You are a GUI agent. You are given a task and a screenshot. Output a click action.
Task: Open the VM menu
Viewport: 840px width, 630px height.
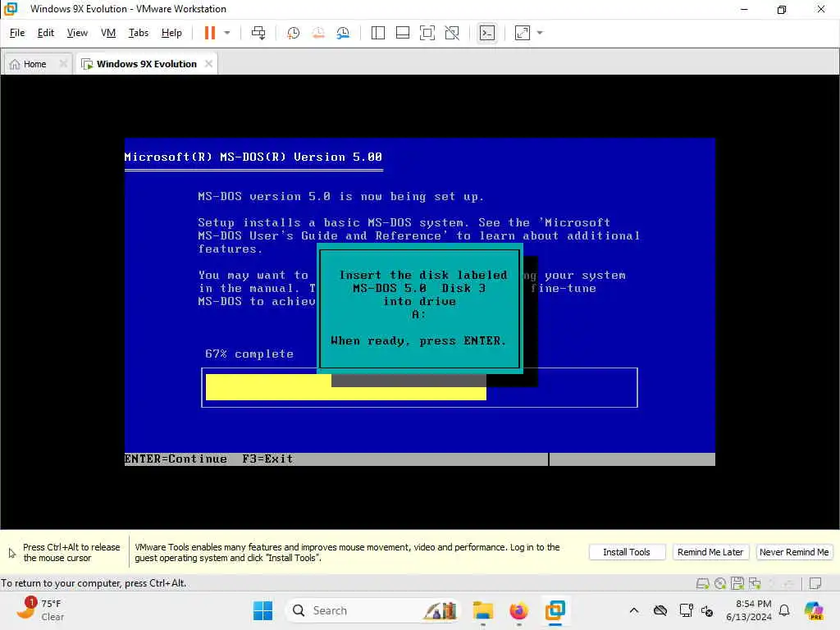coord(108,33)
